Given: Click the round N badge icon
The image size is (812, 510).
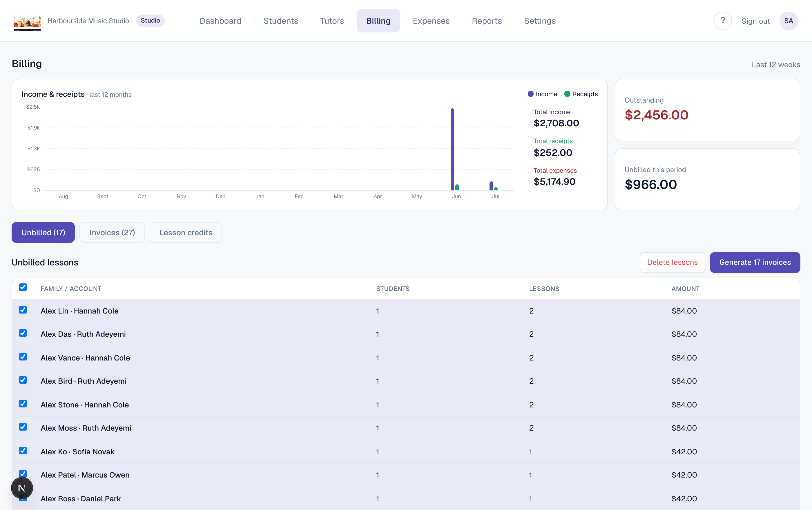Looking at the screenshot, I should 22,488.
